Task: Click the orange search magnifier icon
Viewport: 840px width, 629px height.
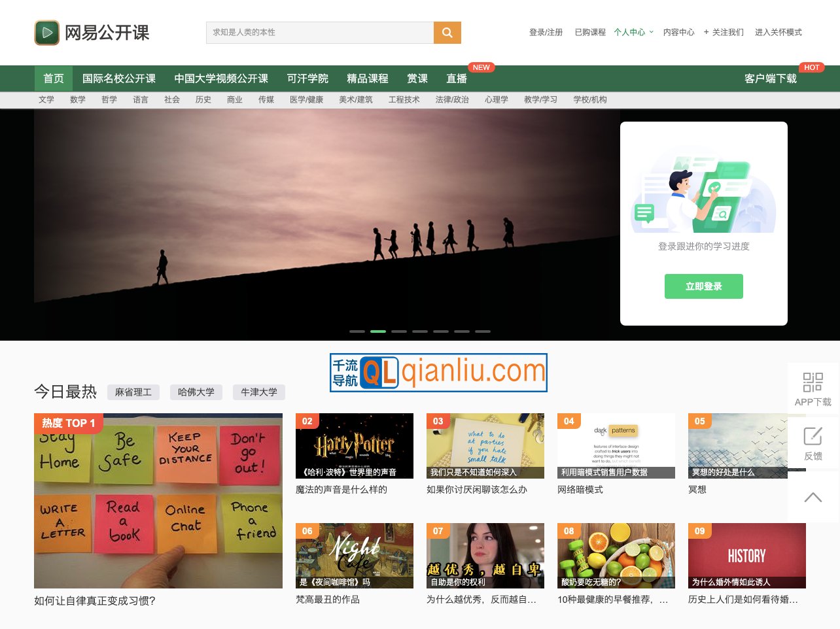Action: (447, 32)
